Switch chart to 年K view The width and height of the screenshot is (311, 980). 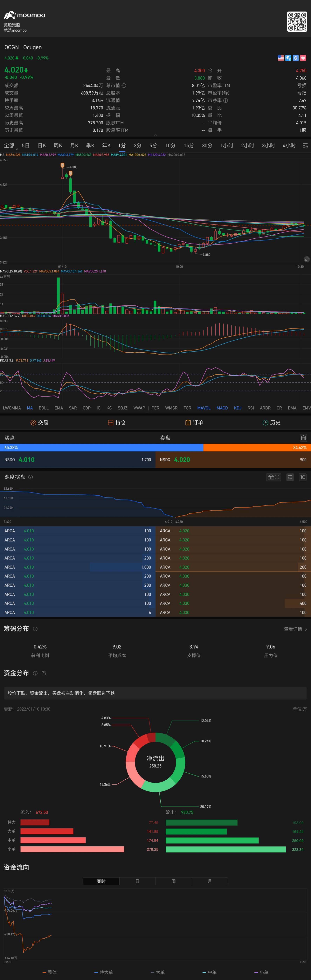(x=106, y=146)
